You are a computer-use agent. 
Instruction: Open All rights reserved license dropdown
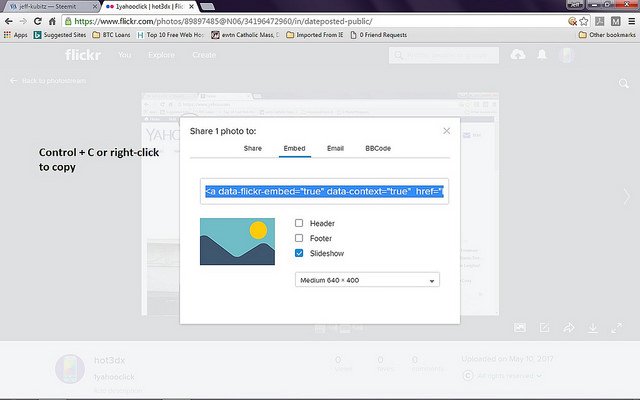tap(509, 375)
